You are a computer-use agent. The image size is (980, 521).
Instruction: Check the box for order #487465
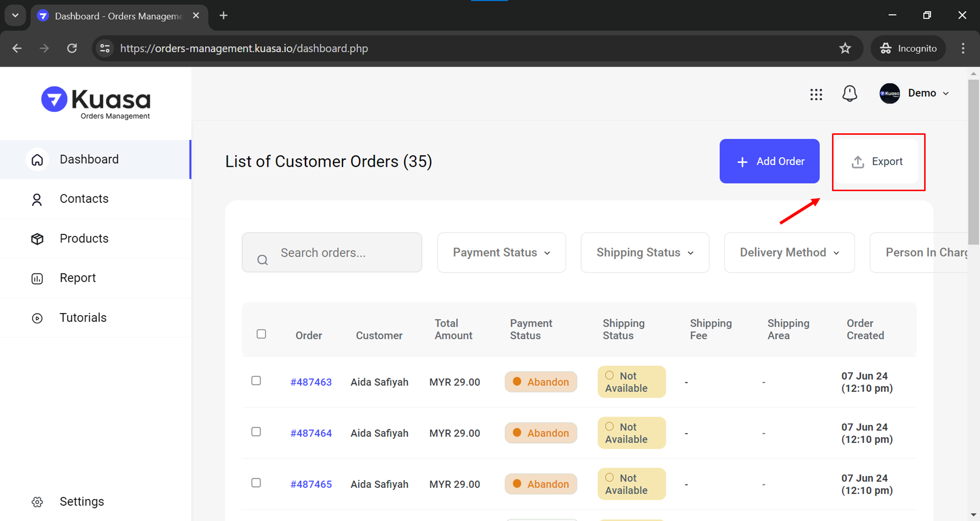[256, 483]
